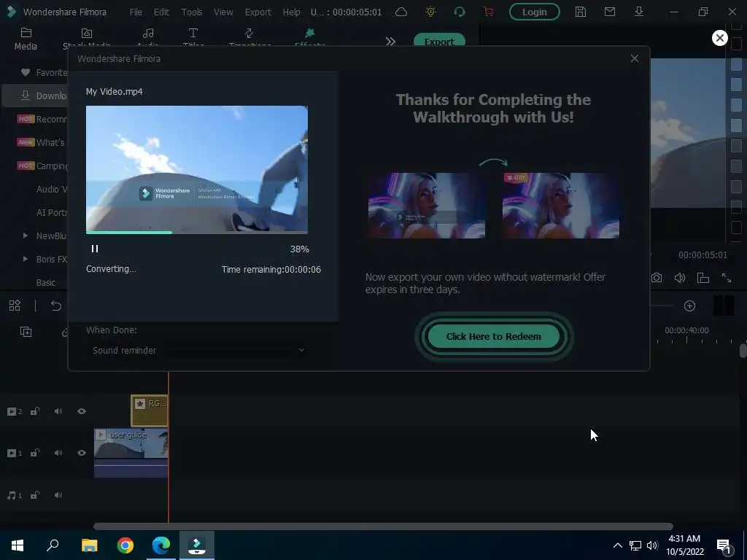This screenshot has width=747, height=560.
Task: Open the headset support icon
Action: 460,12
